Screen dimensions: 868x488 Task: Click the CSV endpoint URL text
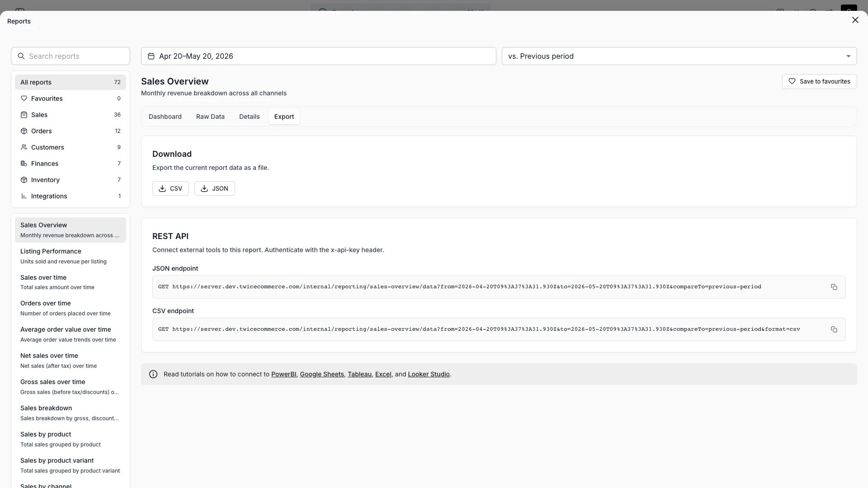[x=479, y=329]
